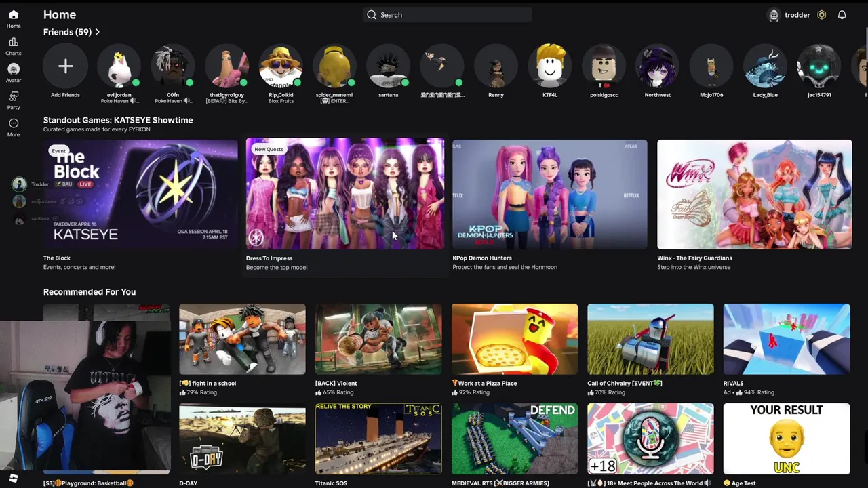The image size is (868, 488).
Task: Open friend KTF4L's avatar
Action: (x=550, y=66)
